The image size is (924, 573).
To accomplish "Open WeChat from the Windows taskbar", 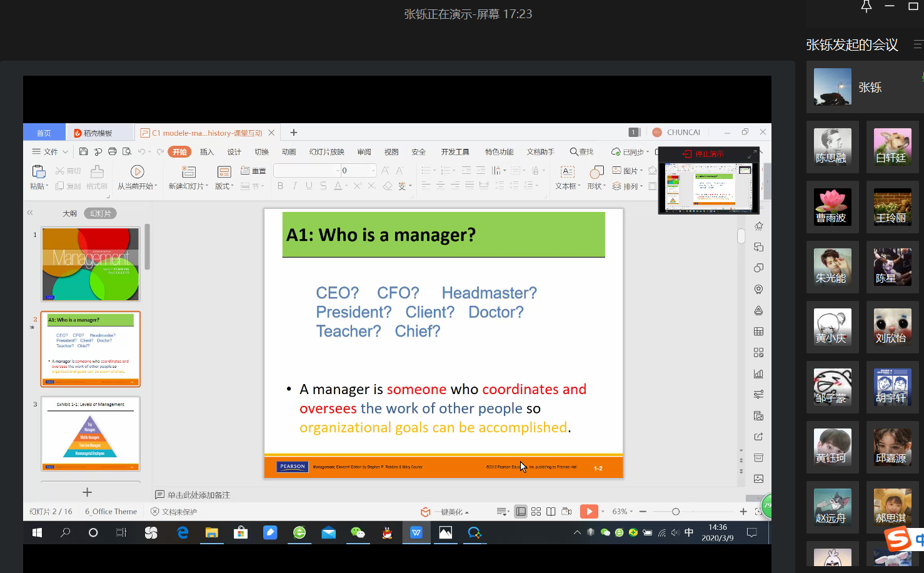I will coord(358,533).
